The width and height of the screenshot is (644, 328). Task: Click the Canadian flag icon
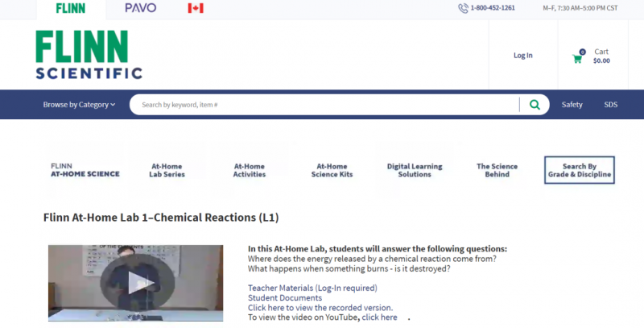pyautogui.click(x=196, y=8)
